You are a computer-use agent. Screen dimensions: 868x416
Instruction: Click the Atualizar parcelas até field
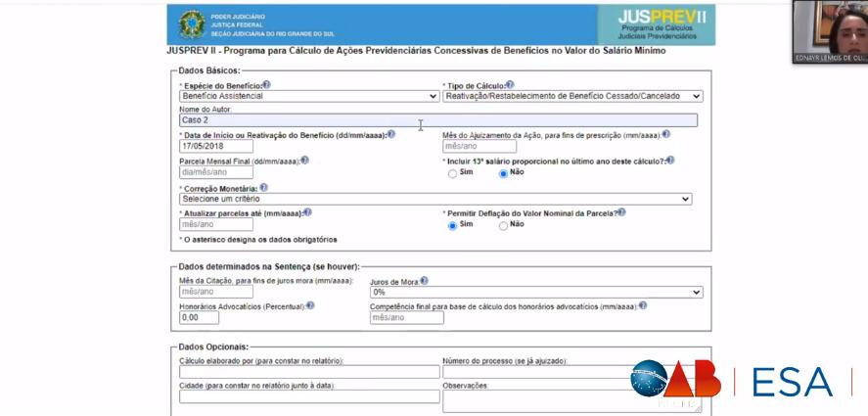coord(216,224)
